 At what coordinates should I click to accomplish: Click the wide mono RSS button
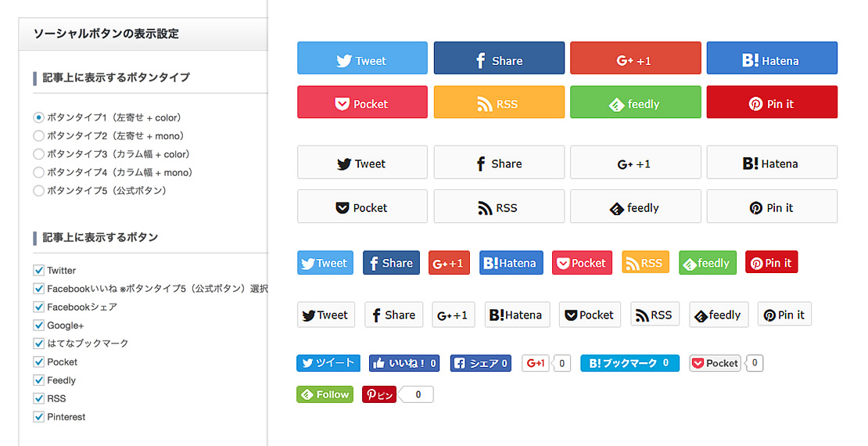500,206
